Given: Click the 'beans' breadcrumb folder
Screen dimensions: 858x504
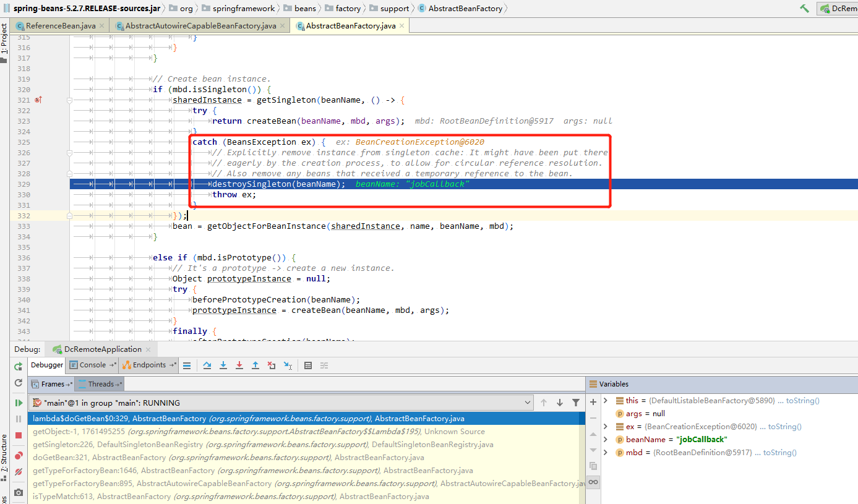Looking at the screenshot, I should pyautogui.click(x=299, y=9).
